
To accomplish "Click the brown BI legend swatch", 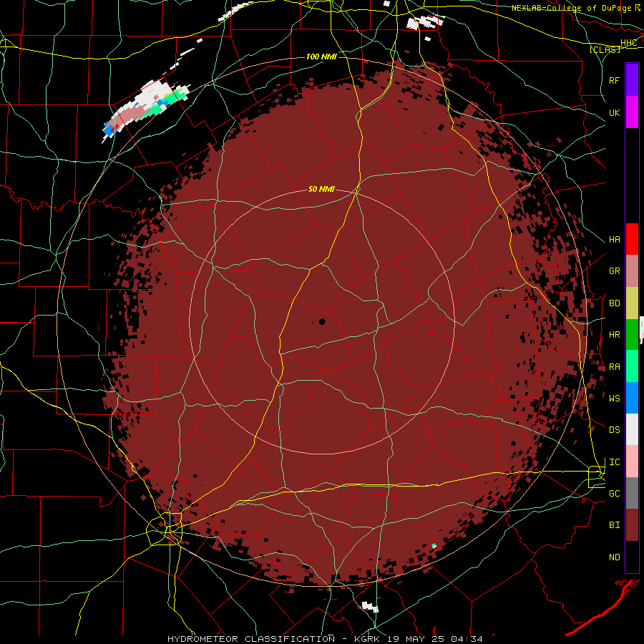I will point(632,525).
